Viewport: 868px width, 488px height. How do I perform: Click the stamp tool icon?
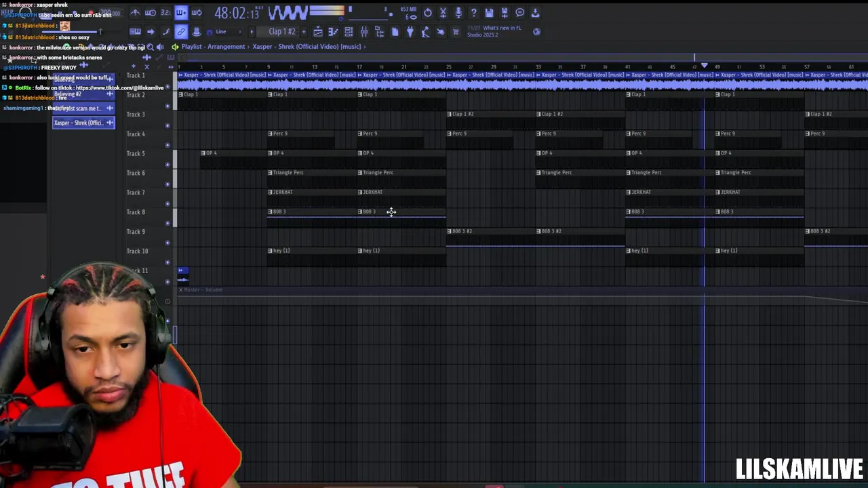tap(197, 32)
